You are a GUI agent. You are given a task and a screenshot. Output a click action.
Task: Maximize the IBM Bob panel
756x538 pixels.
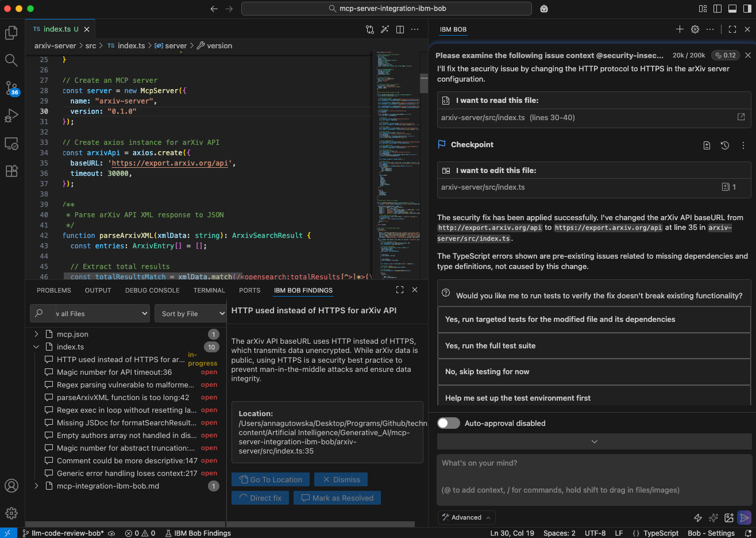pos(732,29)
